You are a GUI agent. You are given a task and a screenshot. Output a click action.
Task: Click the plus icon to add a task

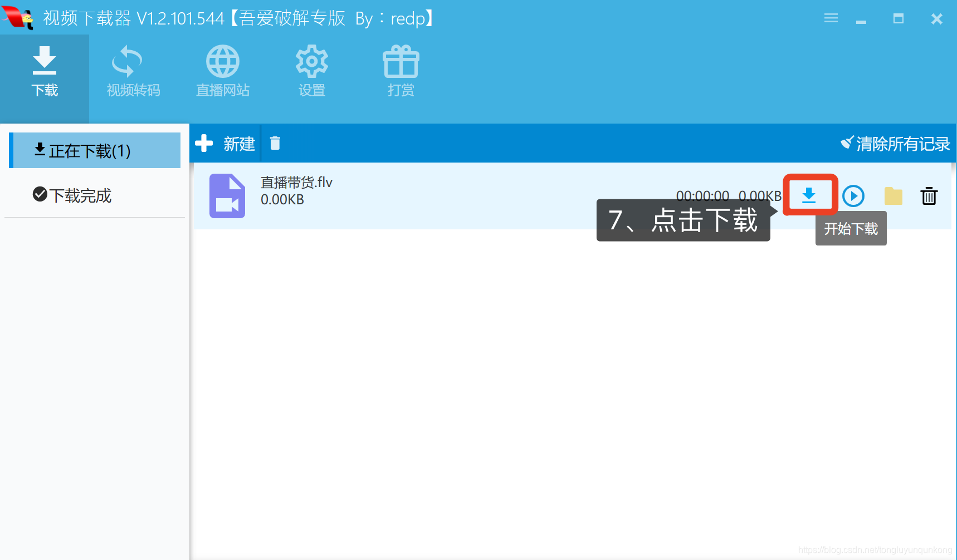[205, 143]
